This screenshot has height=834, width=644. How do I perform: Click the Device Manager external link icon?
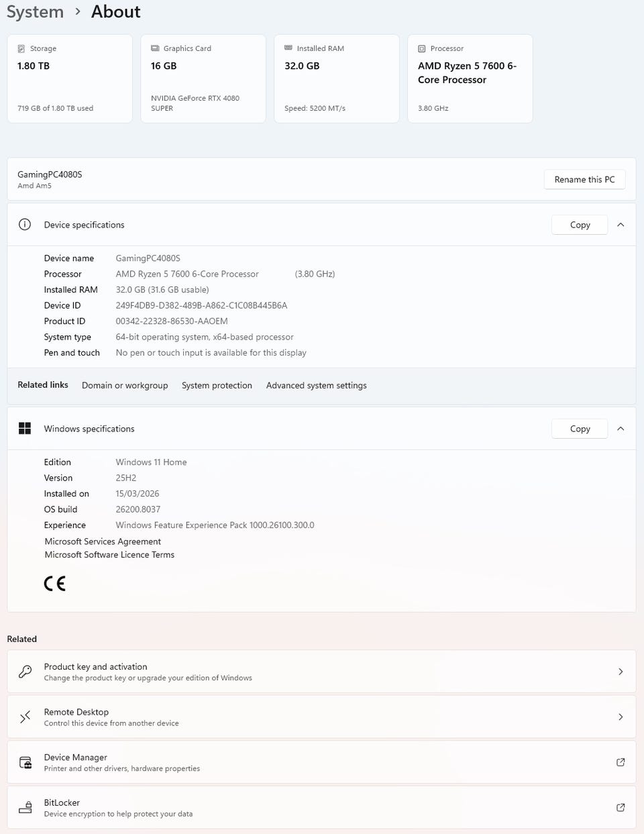[621, 762]
